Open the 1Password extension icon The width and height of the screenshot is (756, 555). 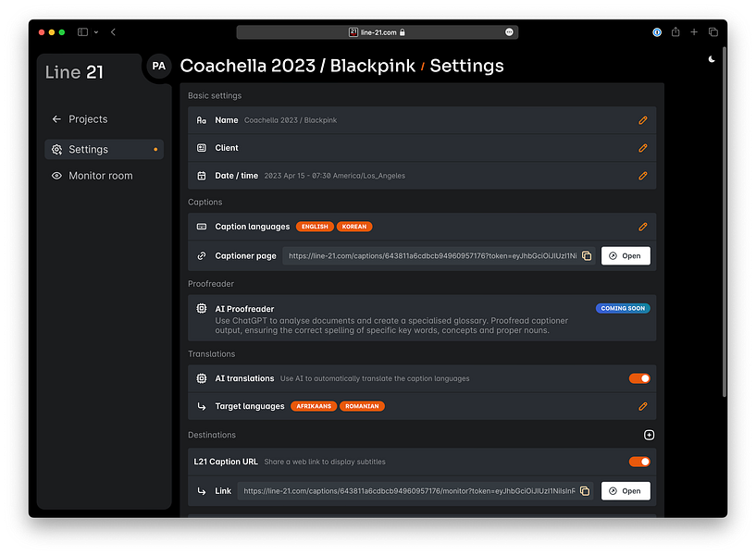[x=657, y=32]
